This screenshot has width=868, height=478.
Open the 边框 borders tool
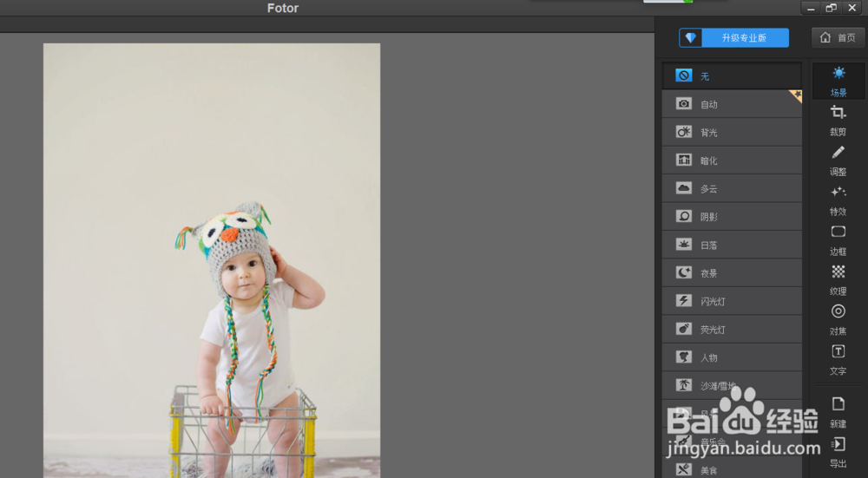click(838, 240)
